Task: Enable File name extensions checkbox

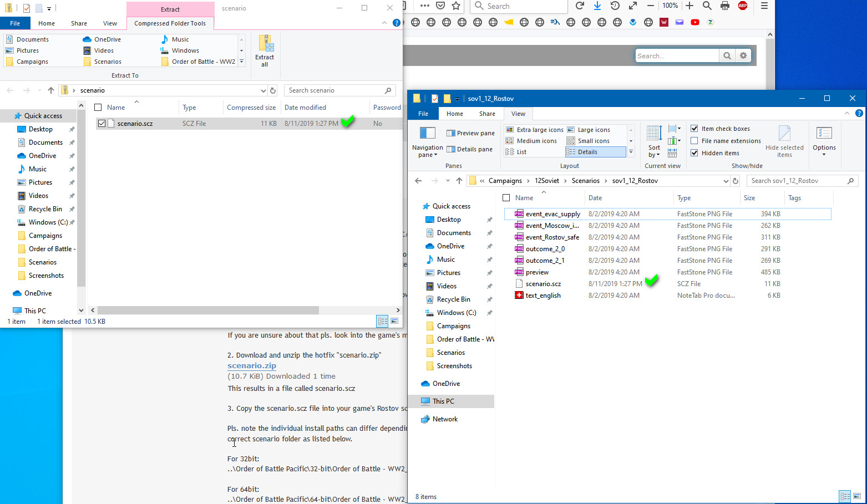Action: pos(694,141)
